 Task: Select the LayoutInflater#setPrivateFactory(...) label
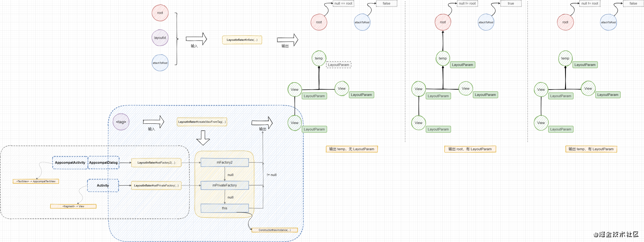point(156,186)
